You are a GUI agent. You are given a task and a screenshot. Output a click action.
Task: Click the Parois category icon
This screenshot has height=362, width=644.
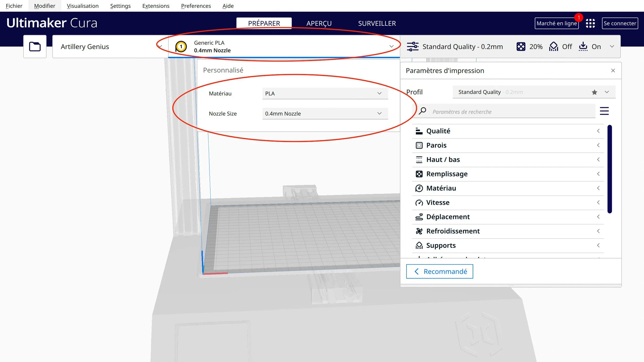pyautogui.click(x=419, y=145)
